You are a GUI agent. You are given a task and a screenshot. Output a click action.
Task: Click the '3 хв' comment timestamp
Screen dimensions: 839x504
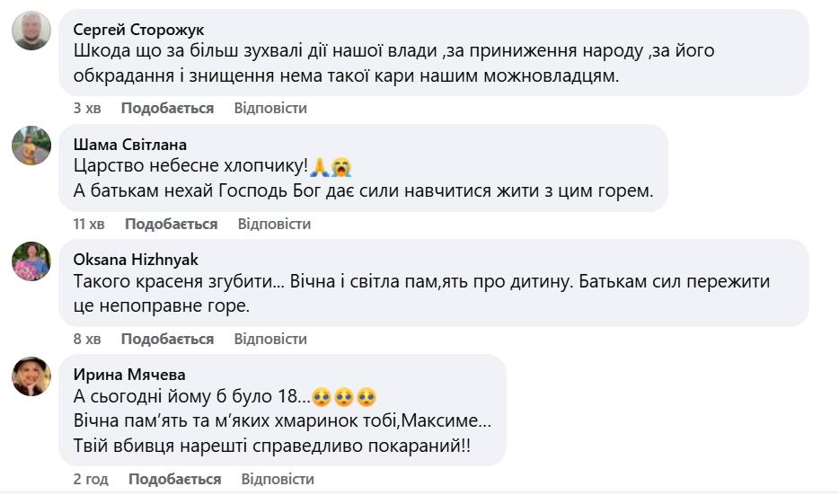(x=87, y=108)
